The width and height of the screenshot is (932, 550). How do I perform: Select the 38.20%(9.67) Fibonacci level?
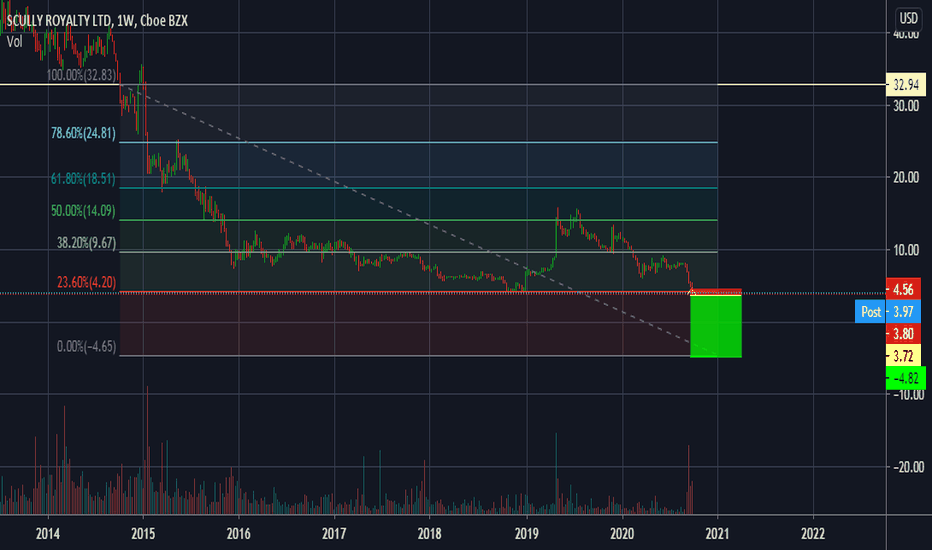click(87, 243)
